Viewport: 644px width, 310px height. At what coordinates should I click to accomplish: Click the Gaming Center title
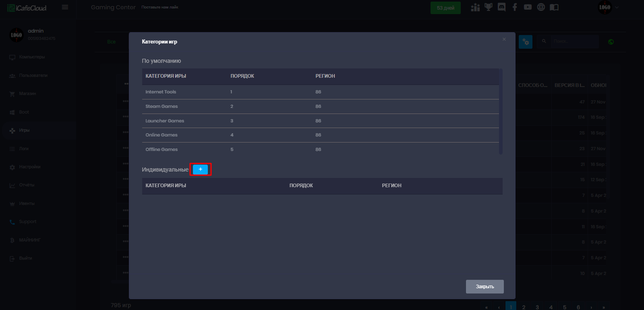(x=113, y=7)
